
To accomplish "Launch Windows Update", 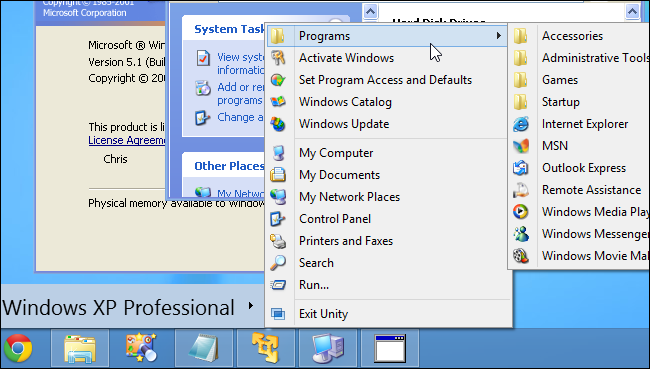I will pos(344,124).
